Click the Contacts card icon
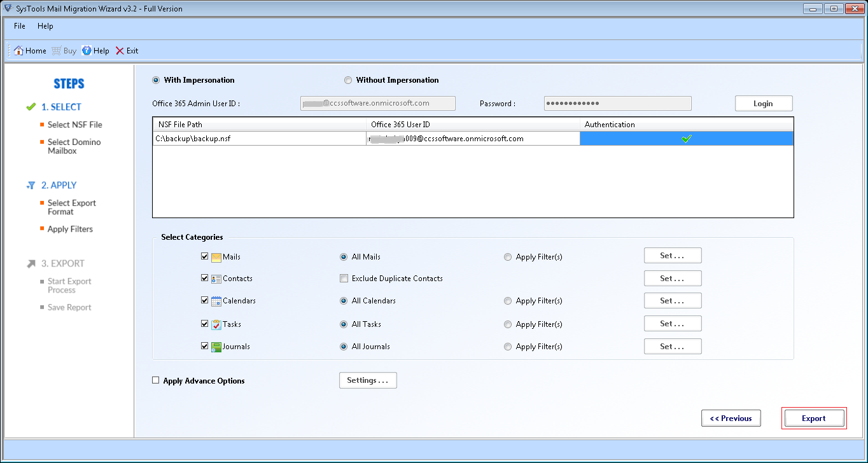Viewport: 868px width, 463px height. [x=216, y=279]
